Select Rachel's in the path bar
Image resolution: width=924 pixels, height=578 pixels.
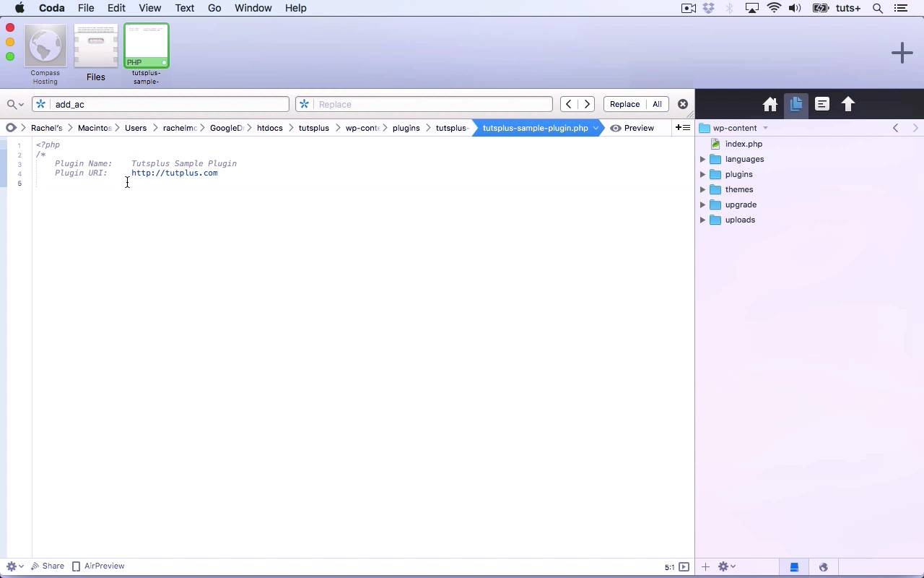point(47,128)
